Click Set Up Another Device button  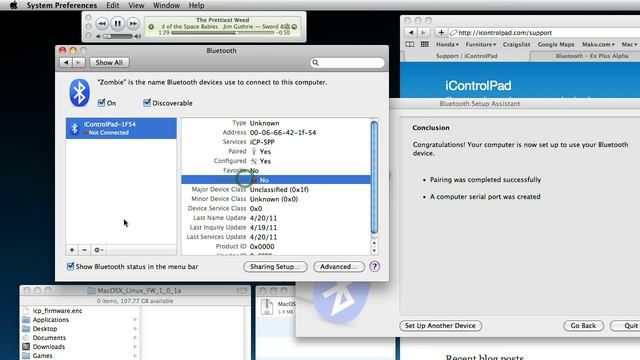click(x=440, y=326)
